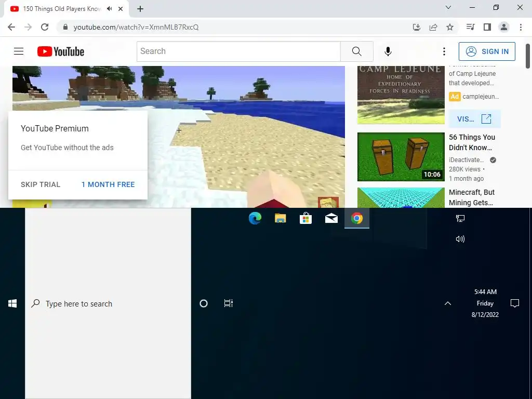Reload the page

[x=45, y=27]
